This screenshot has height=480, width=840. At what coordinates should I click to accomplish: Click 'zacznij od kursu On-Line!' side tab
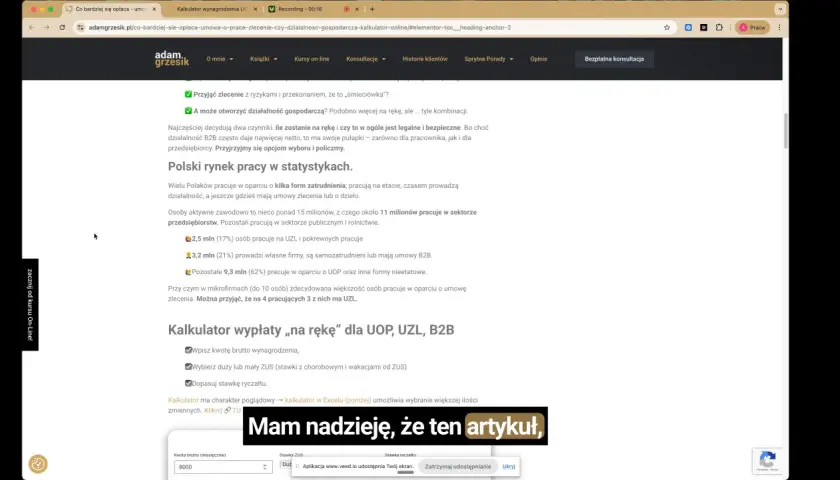tap(30, 304)
